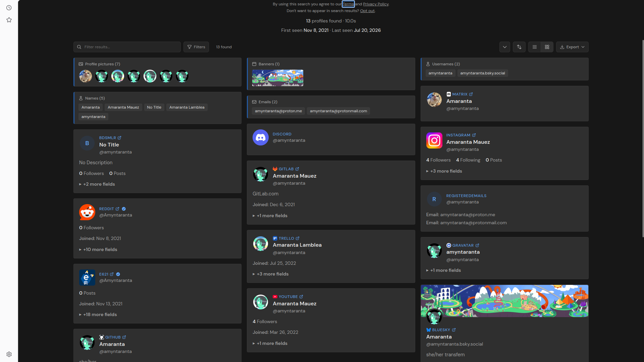Open the TRELLO platform link
The height and width of the screenshot is (362, 644).
coord(286,238)
